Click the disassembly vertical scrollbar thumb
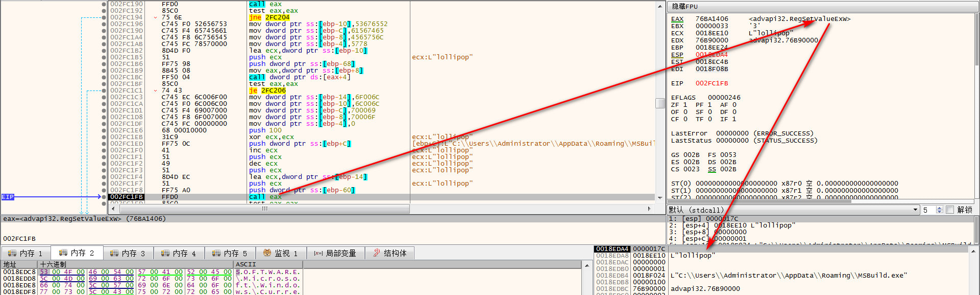Screen dimensions: 980x295 click(659, 103)
